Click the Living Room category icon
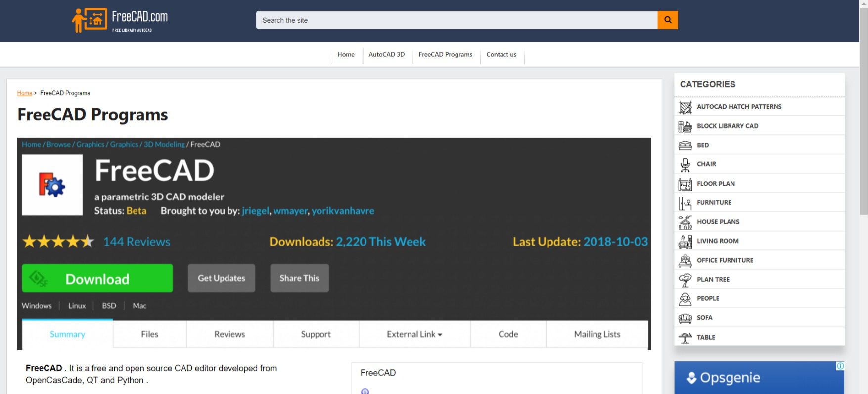This screenshot has height=394, width=868. 685,241
